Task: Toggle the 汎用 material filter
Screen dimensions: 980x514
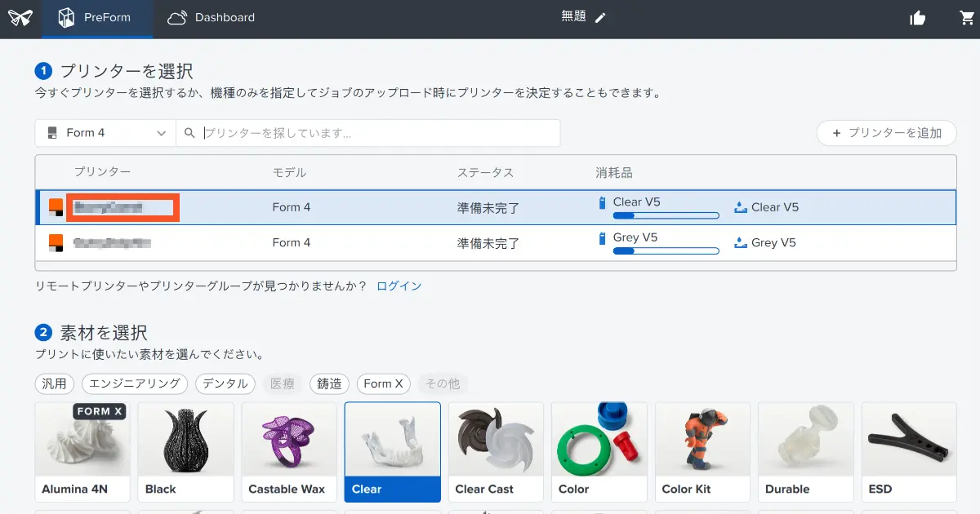Action: pyautogui.click(x=56, y=383)
